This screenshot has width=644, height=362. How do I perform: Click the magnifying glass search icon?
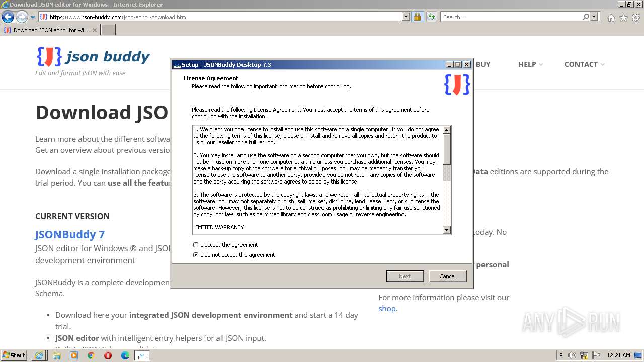[586, 17]
